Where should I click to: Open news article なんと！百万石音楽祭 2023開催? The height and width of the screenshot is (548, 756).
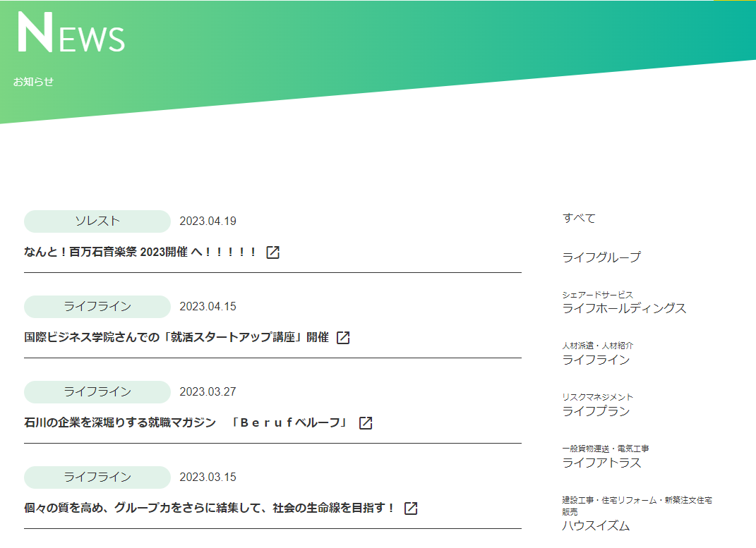click(x=140, y=252)
